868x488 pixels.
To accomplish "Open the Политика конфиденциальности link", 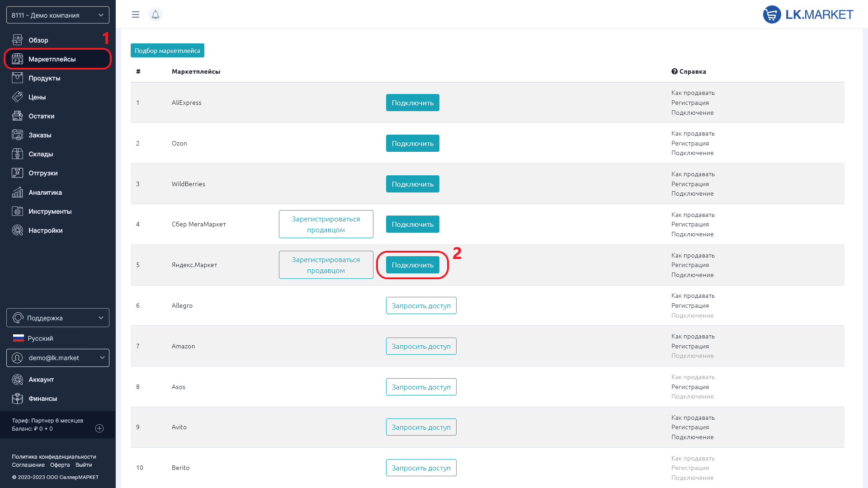I will 54,457.
